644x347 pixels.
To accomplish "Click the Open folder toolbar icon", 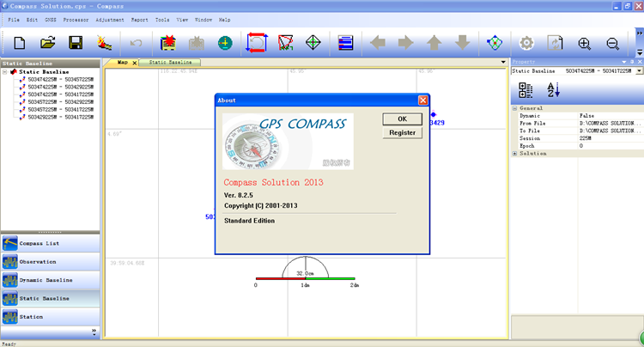I will [x=48, y=42].
